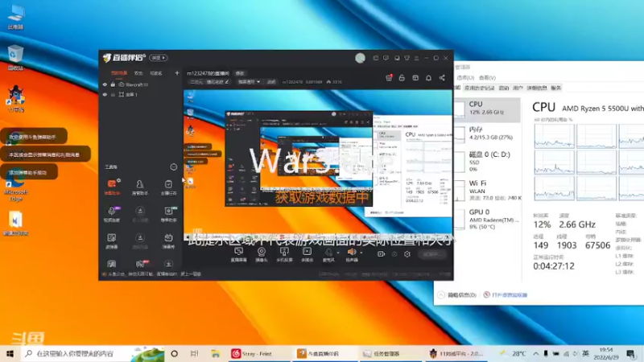Switch to 服务 tab in Task Manager
This screenshot has width=644, height=362.
pos(556,88)
